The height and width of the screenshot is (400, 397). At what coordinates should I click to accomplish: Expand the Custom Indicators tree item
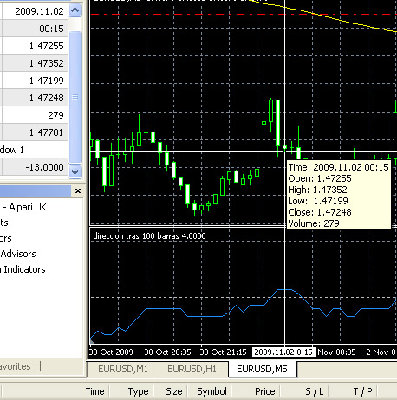[23, 269]
